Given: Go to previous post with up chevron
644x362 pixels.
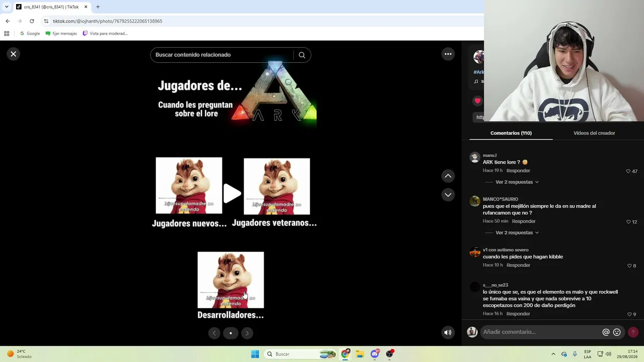Looking at the screenshot, I should point(448,176).
